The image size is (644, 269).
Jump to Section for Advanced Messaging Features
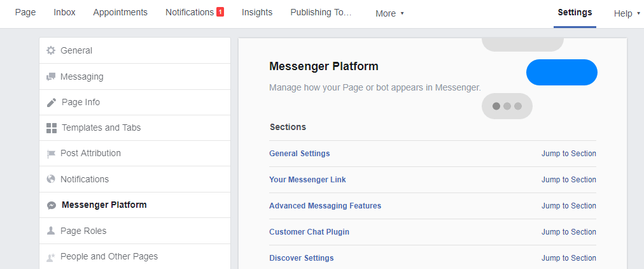(569, 206)
